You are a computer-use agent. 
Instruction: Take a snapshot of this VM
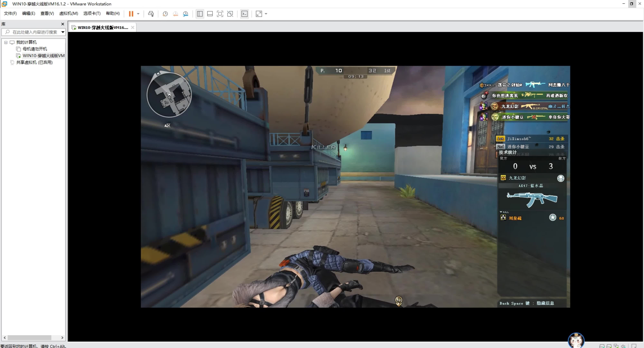(165, 14)
